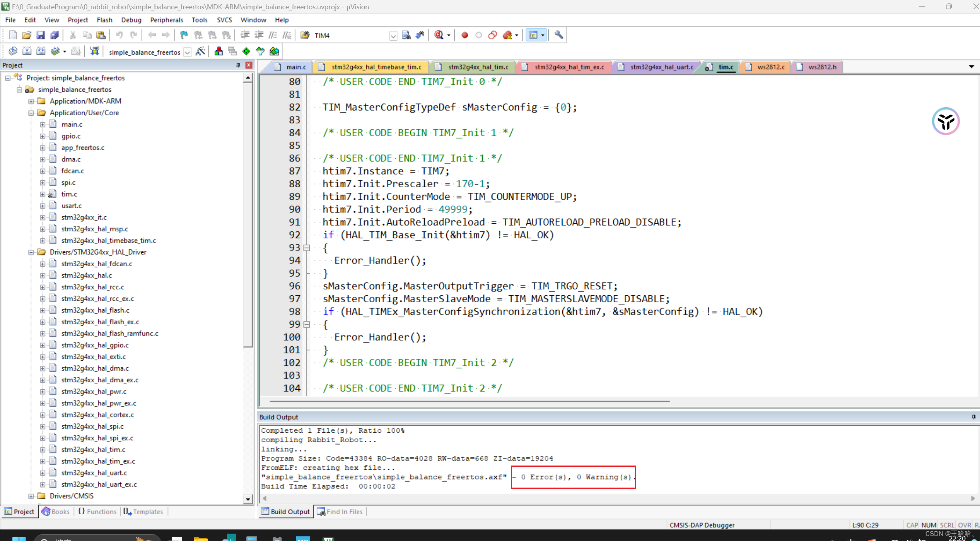Image resolution: width=980 pixels, height=541 pixels.
Task: Expand the Drivers/CMSIS folder
Action: pyautogui.click(x=31, y=496)
